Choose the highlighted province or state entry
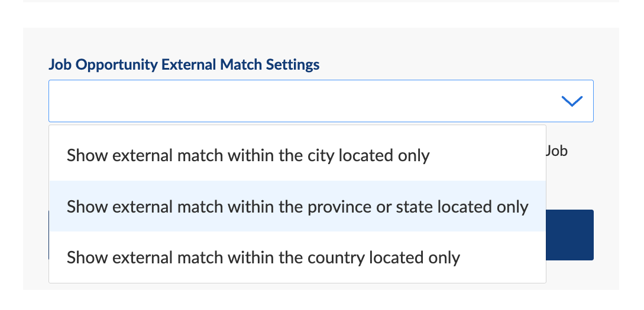644x310 pixels. click(297, 207)
